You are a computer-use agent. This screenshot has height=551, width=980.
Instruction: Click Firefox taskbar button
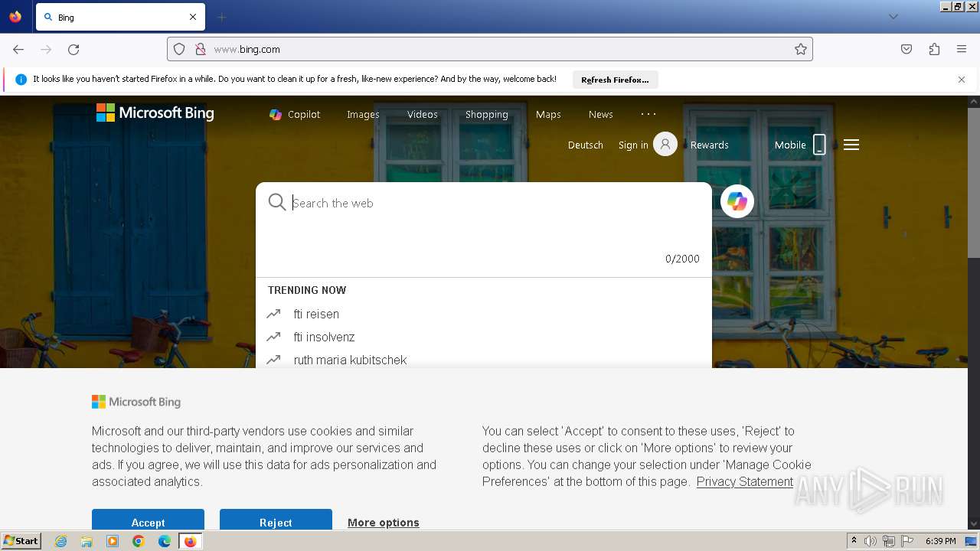pos(191,541)
